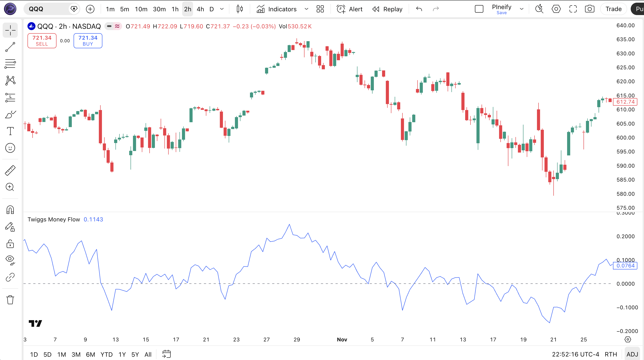
Task: Set date range to 5D
Action: (47, 354)
